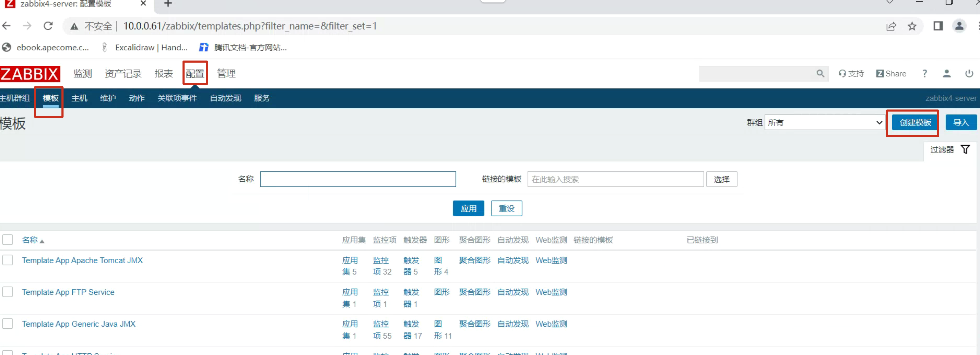Screen dimensions: 980x355
Task: Click into the 名称 filter input field
Action: click(358, 179)
